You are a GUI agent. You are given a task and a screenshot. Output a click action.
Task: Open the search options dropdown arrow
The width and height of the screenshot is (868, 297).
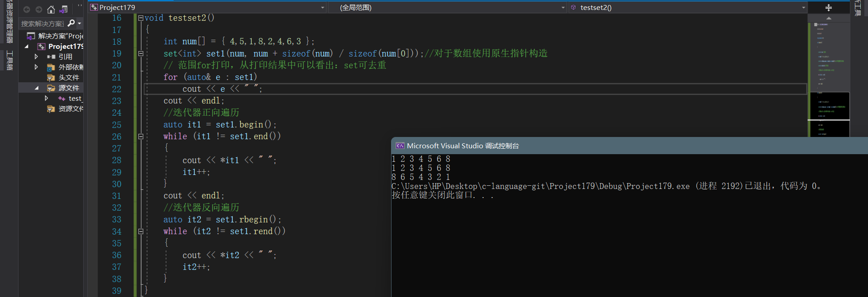(80, 23)
